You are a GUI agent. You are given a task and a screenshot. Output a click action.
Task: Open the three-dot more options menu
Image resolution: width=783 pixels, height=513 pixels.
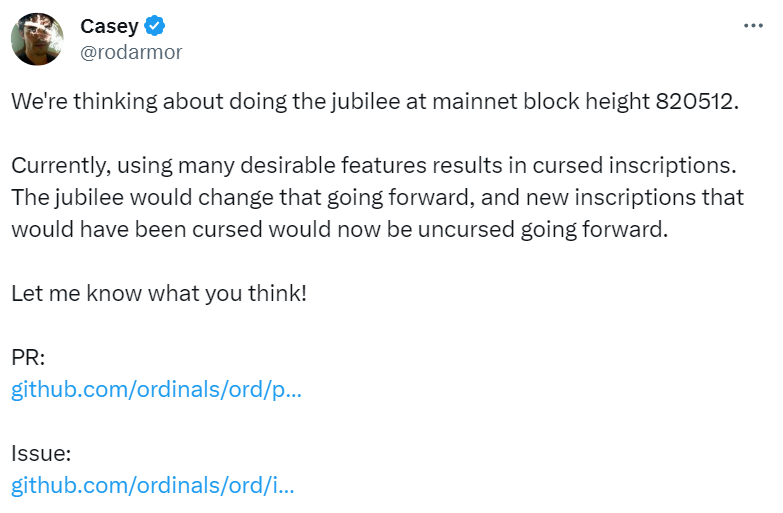(x=753, y=26)
